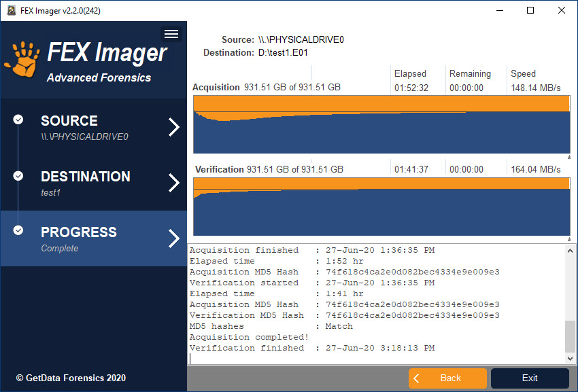This screenshot has width=578, height=392.
Task: Click the log scrollbar down arrow
Action: click(570, 357)
